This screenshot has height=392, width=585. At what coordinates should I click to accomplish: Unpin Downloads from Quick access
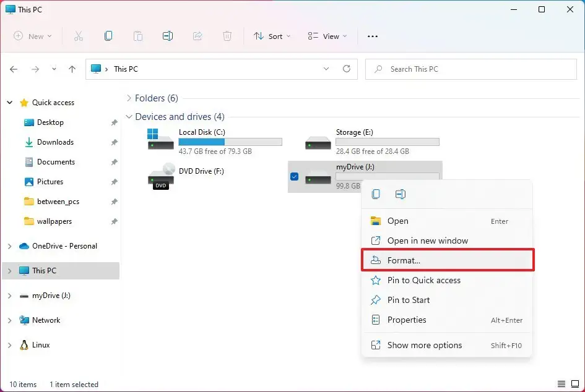point(114,142)
